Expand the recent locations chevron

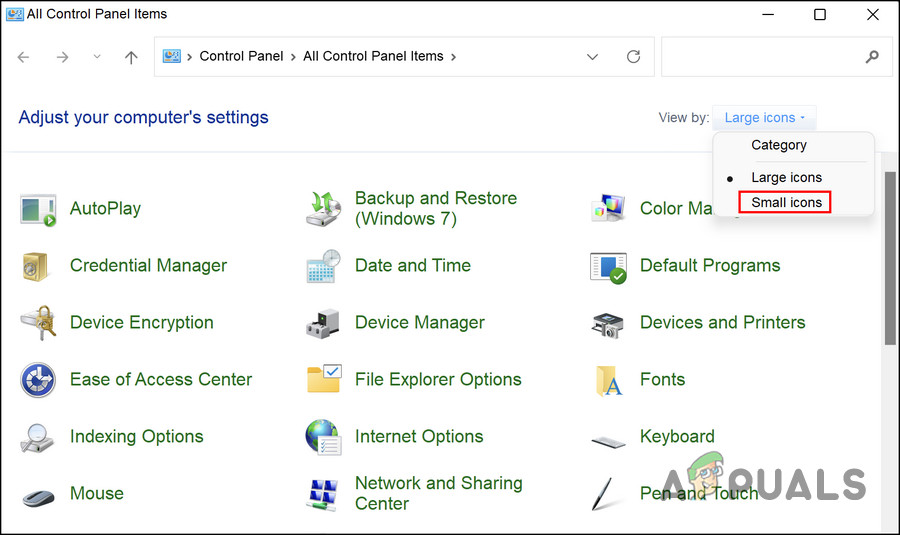point(97,57)
